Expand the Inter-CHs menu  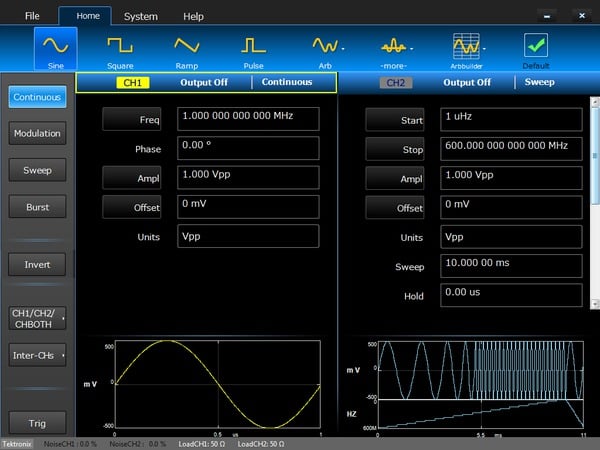[x=37, y=354]
